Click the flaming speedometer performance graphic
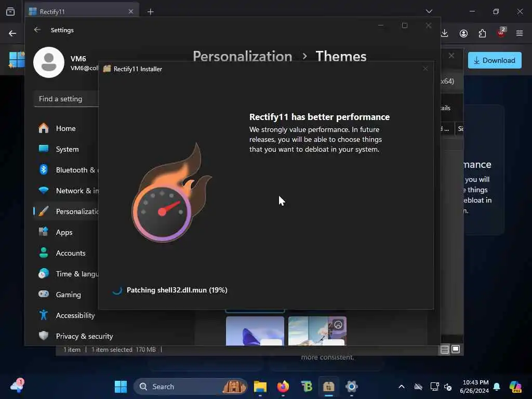The width and height of the screenshot is (532, 399). click(170, 193)
